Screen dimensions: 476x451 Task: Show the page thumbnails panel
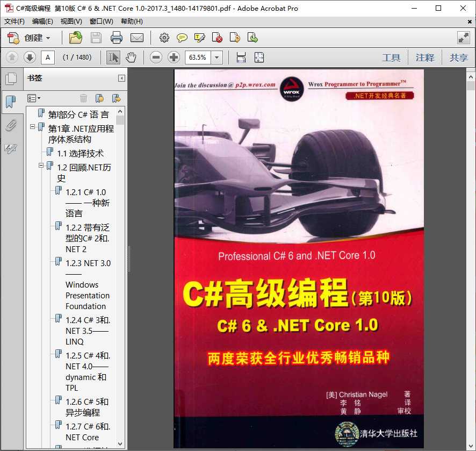tap(11, 79)
